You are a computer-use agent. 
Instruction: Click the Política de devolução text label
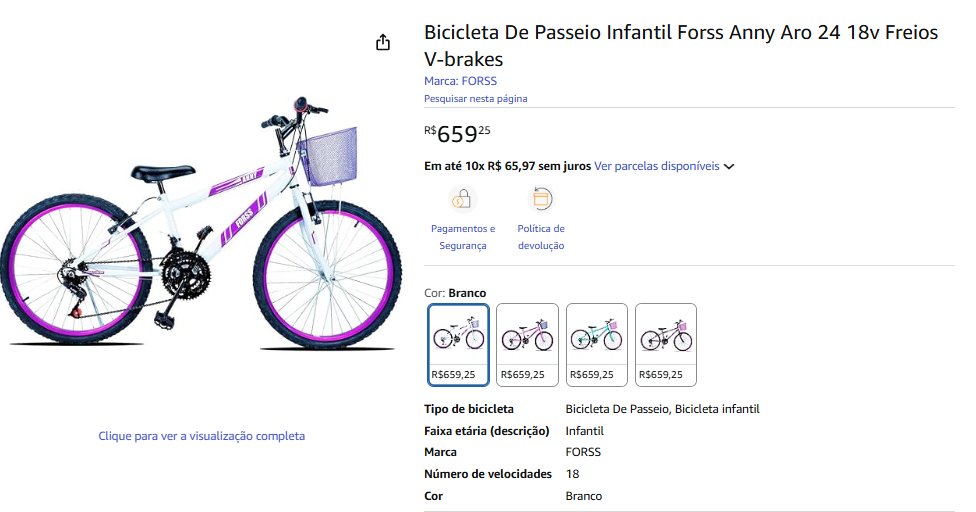(x=541, y=237)
